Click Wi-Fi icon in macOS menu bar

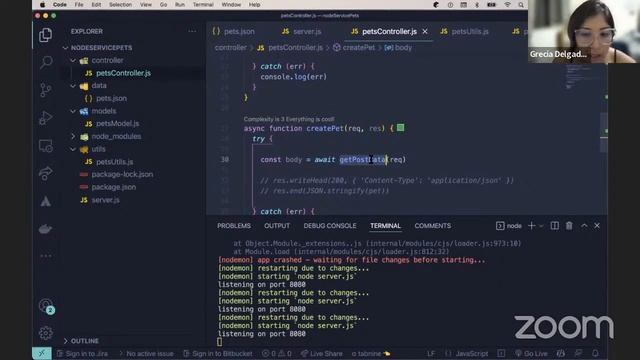tap(507, 4)
